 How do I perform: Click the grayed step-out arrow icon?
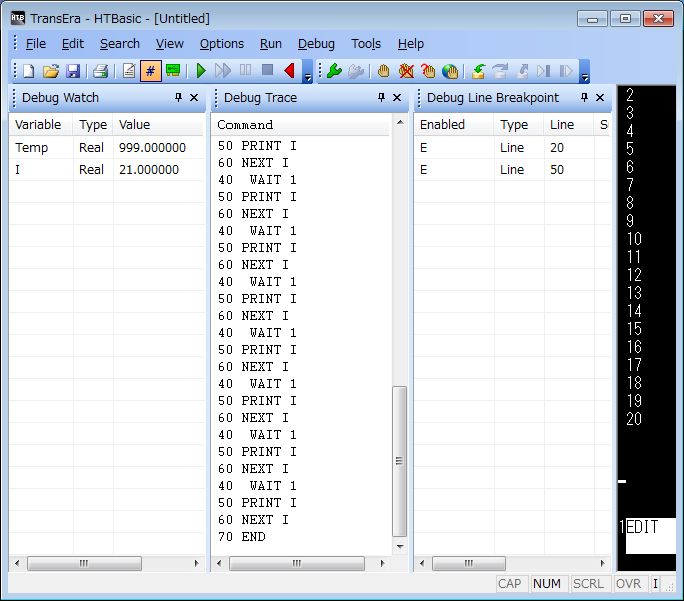(522, 71)
